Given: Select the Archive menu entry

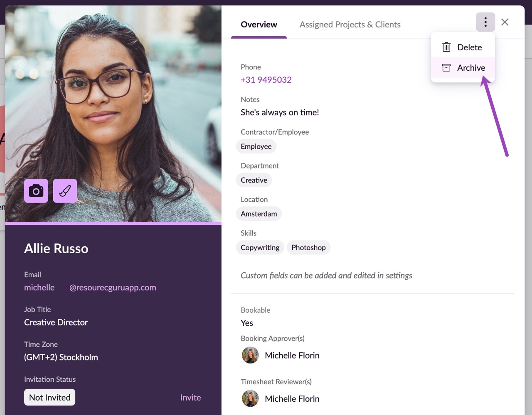Looking at the screenshot, I should coord(463,67).
